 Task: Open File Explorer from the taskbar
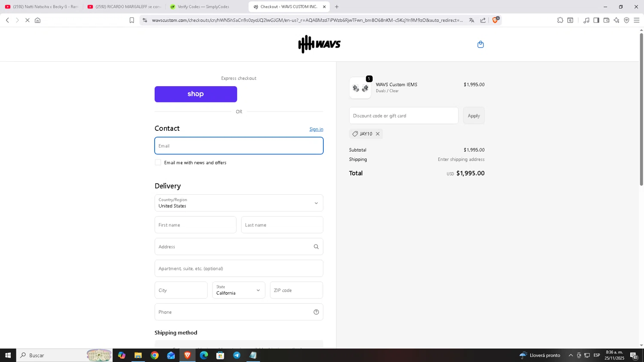(138, 355)
